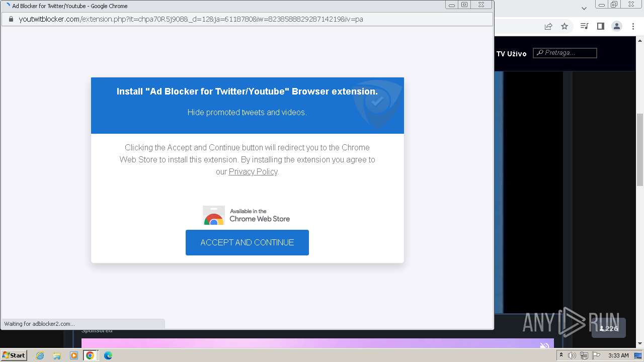The image size is (644, 362).
Task: Show hidden system tray icons
Action: (561, 355)
